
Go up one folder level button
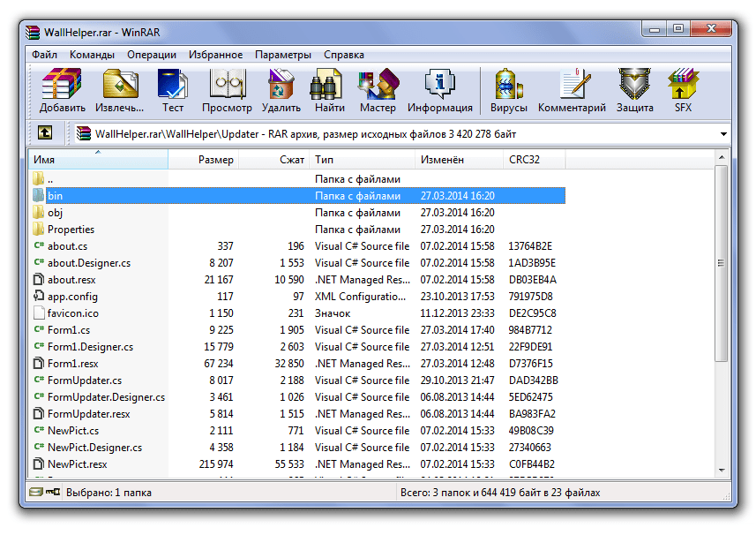pos(45,132)
